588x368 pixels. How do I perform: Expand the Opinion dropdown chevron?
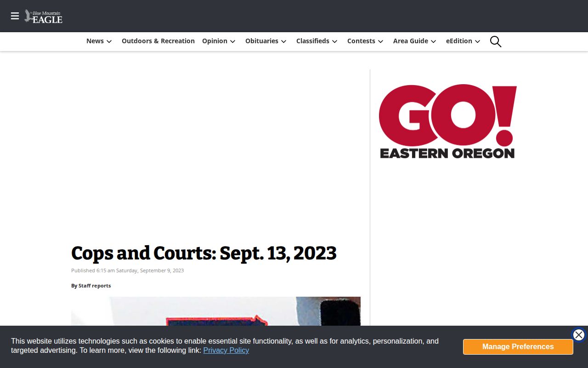pyautogui.click(x=233, y=41)
